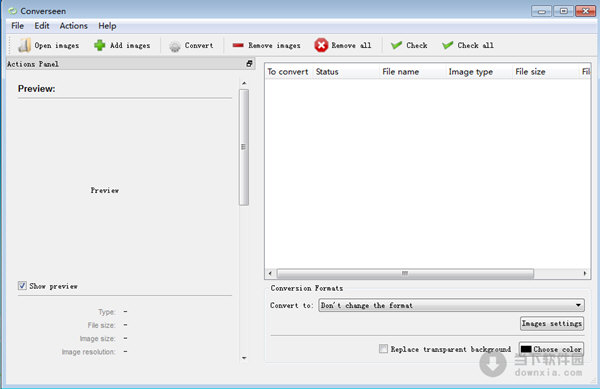Open the Actions menu
Image resolution: width=600 pixels, height=389 pixels.
73,26
